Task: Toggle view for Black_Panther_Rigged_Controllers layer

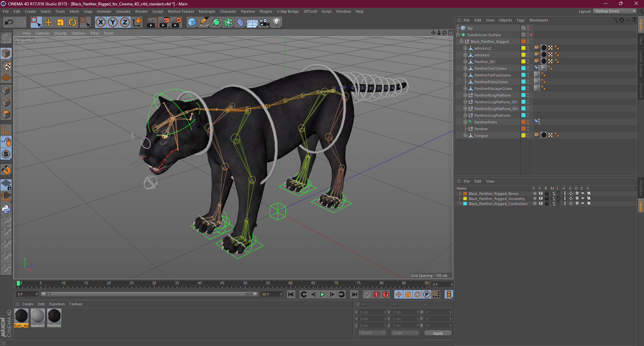Action: tap(541, 203)
